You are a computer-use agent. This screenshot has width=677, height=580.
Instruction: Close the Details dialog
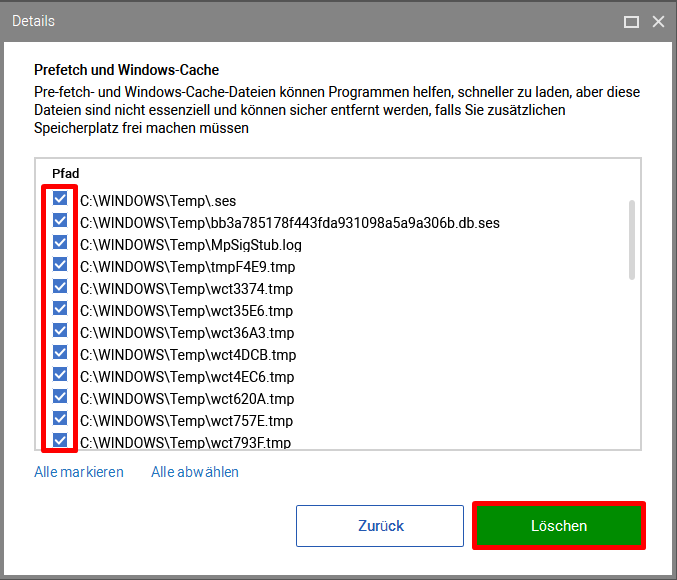(x=658, y=22)
